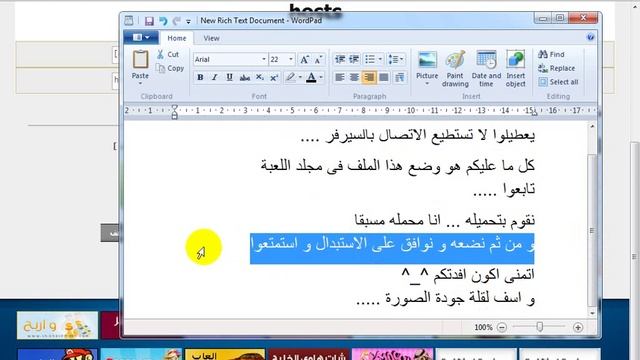Click Select all in Editing group
This screenshot has height=360, width=640.
(558, 82)
